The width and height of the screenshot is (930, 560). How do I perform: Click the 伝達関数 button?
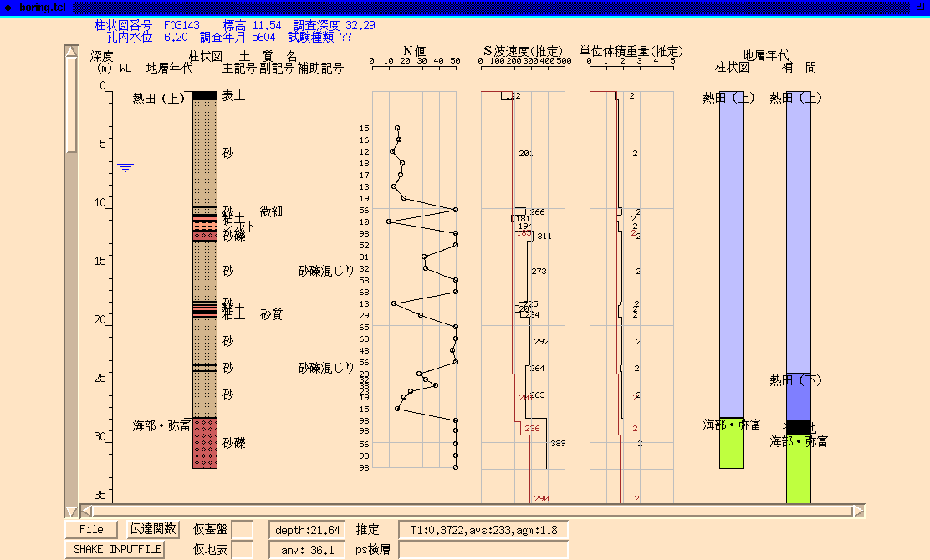(153, 529)
